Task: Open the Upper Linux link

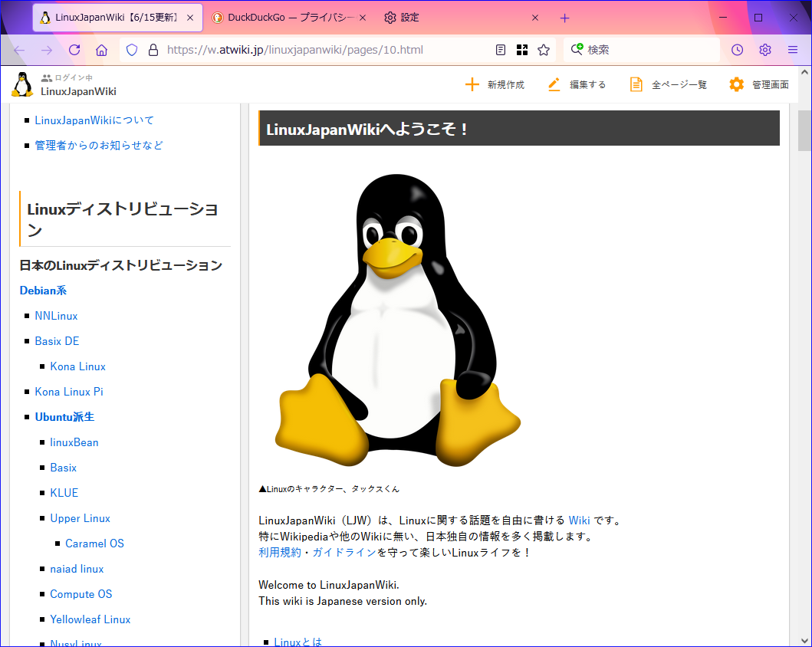Action: point(81,519)
